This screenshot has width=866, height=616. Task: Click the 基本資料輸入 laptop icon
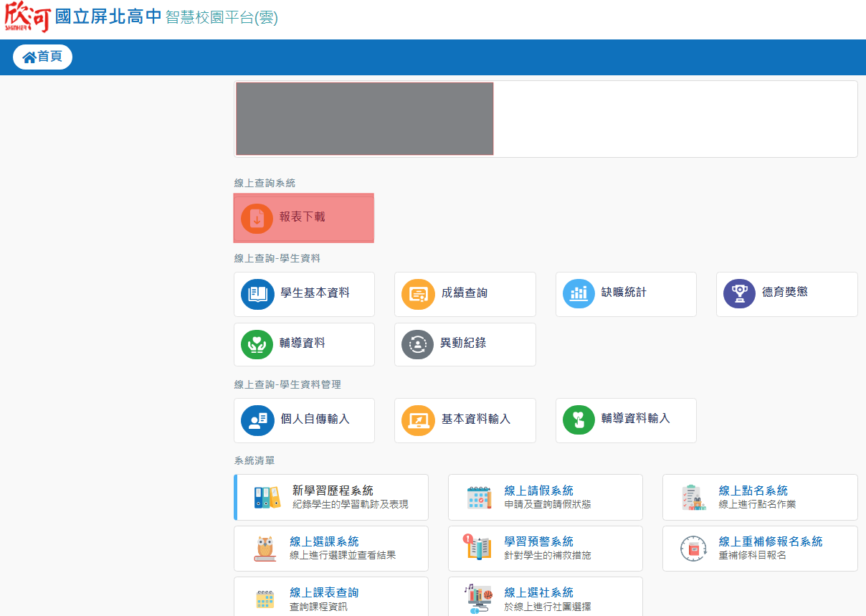[x=418, y=420]
